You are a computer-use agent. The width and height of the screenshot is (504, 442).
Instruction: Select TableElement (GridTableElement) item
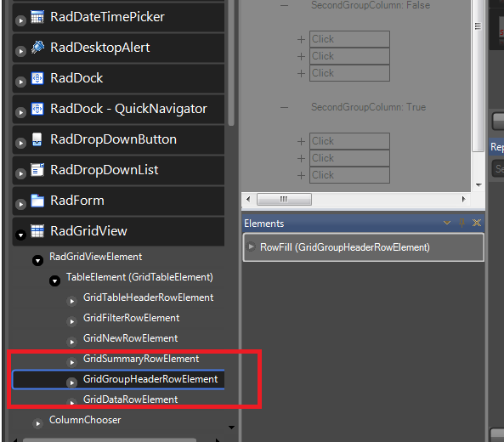pos(139,277)
